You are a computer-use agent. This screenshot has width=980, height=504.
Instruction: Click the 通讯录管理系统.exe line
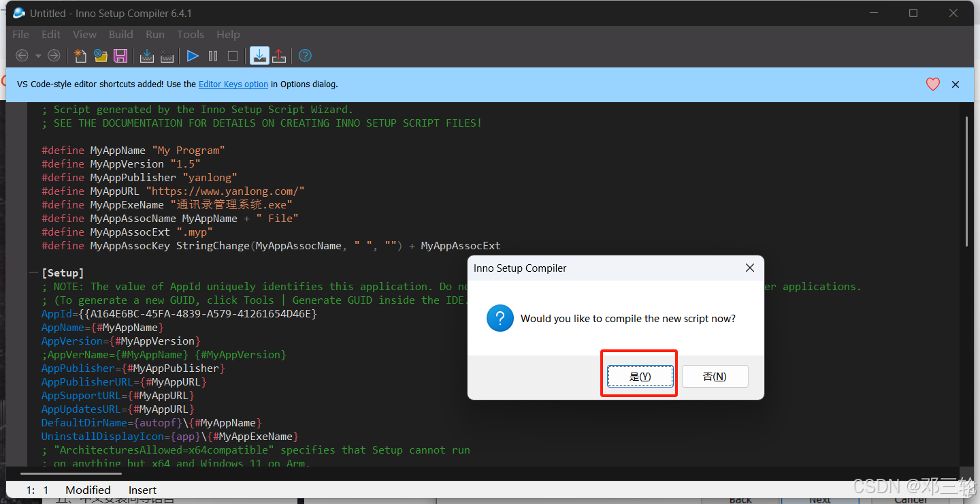pos(167,205)
